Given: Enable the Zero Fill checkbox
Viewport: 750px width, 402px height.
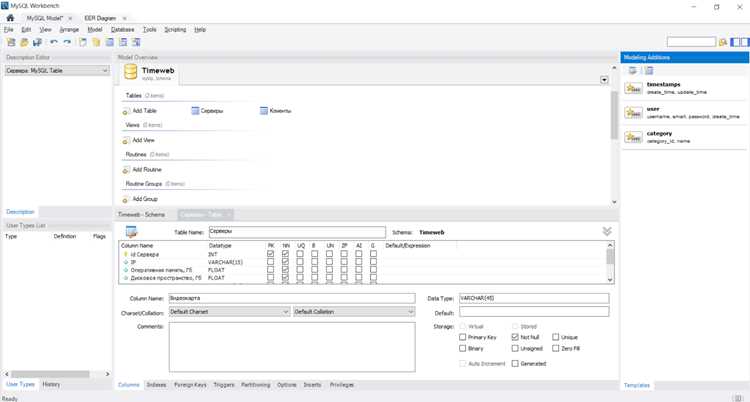Looking at the screenshot, I should (555, 348).
